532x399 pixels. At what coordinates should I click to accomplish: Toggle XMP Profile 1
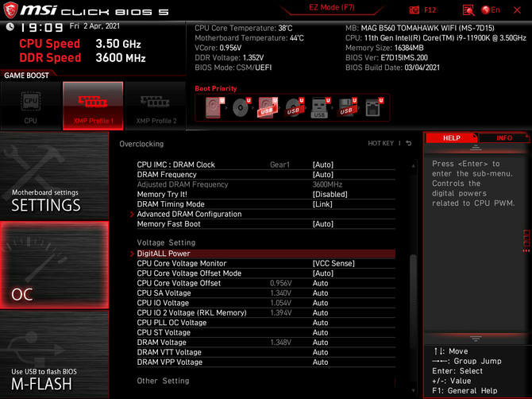click(x=93, y=106)
